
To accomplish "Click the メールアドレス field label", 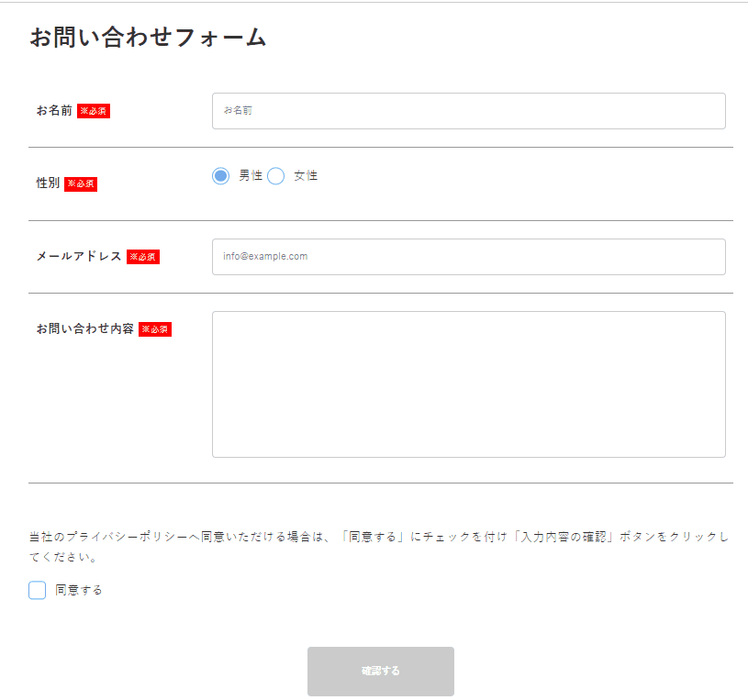I will click(x=79, y=257).
